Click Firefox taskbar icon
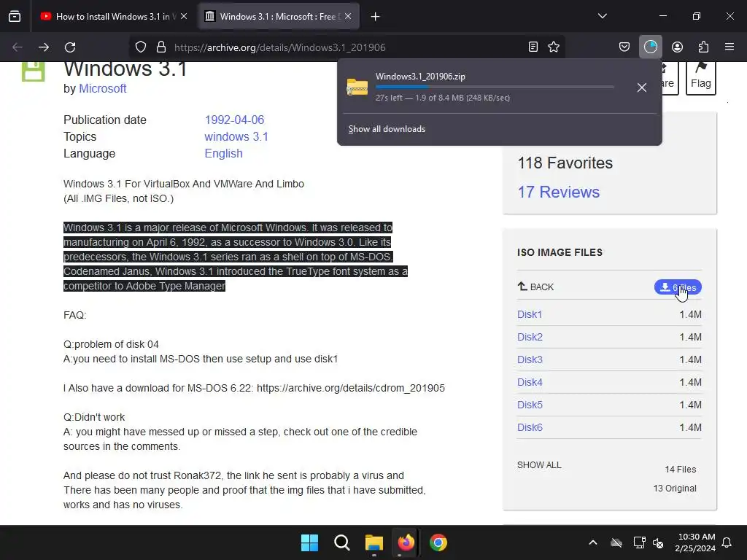Screen dimensions: 747x560 point(406,542)
